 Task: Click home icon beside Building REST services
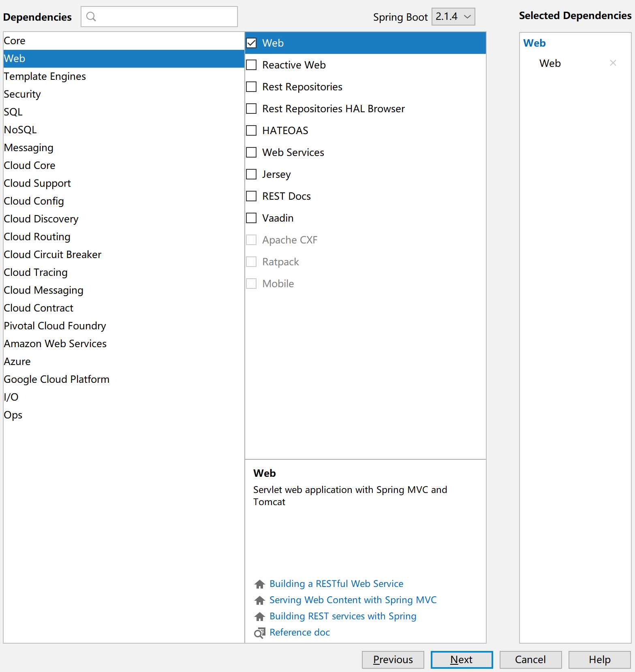coord(259,616)
